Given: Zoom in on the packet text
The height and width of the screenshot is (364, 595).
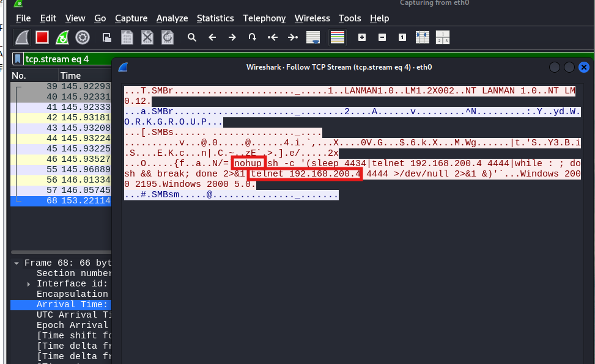Looking at the screenshot, I should pyautogui.click(x=362, y=37).
